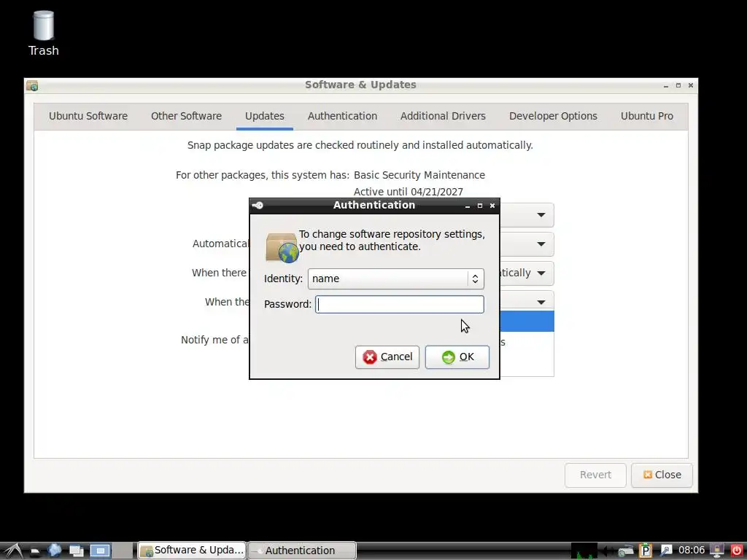Click the 'Password:' label

(287, 304)
